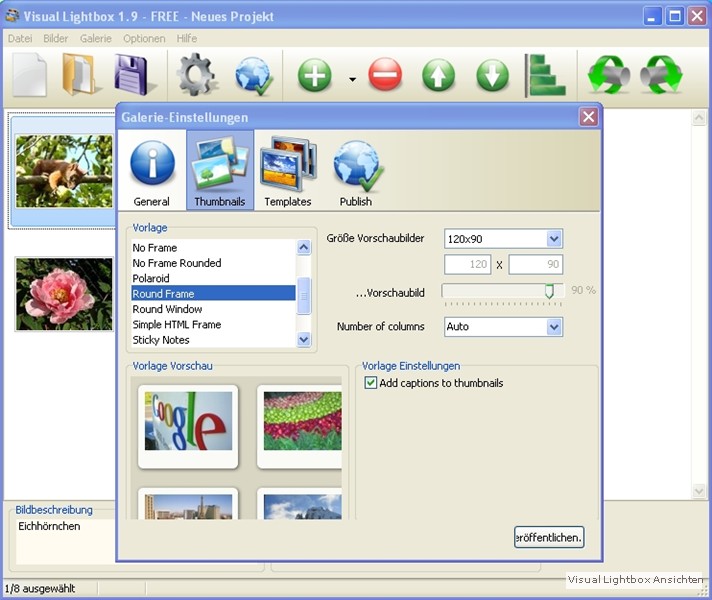Screen dimensions: 712x600
Task: Open the Number of columns dropdown
Action: (554, 327)
